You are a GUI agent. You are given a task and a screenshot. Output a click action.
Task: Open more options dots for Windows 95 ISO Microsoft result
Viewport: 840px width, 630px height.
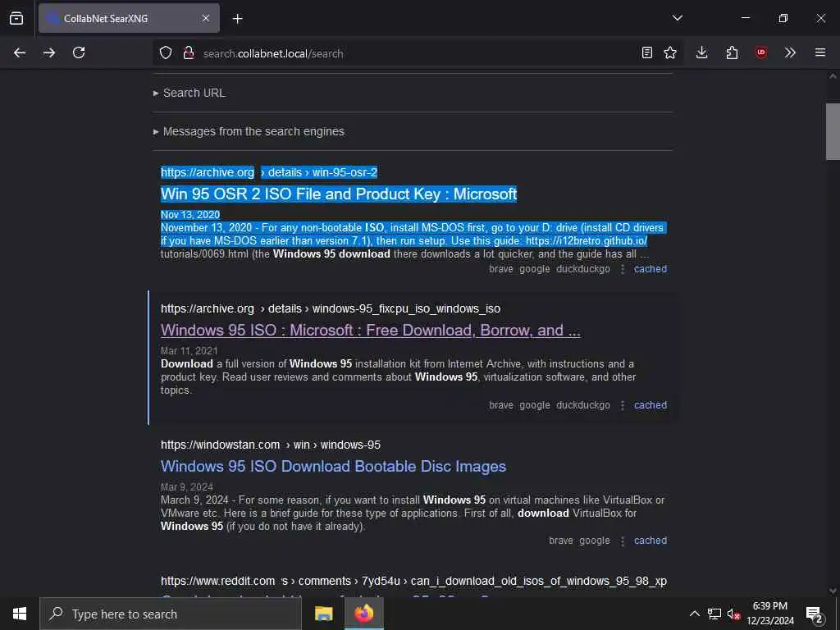click(623, 405)
